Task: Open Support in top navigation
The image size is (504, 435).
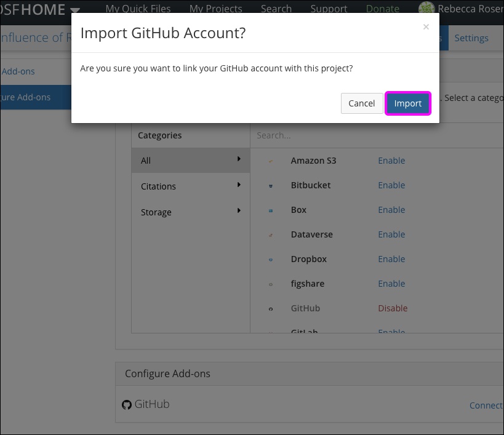Action: (329, 9)
